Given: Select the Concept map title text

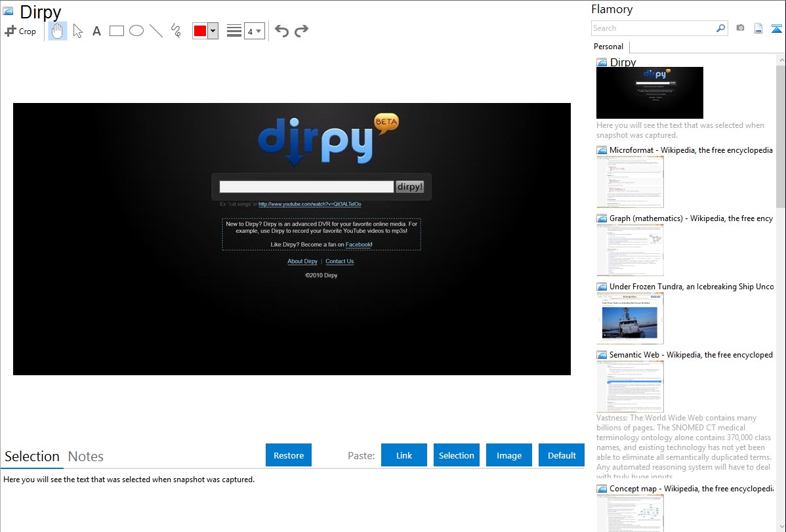Looking at the screenshot, I should 691,488.
